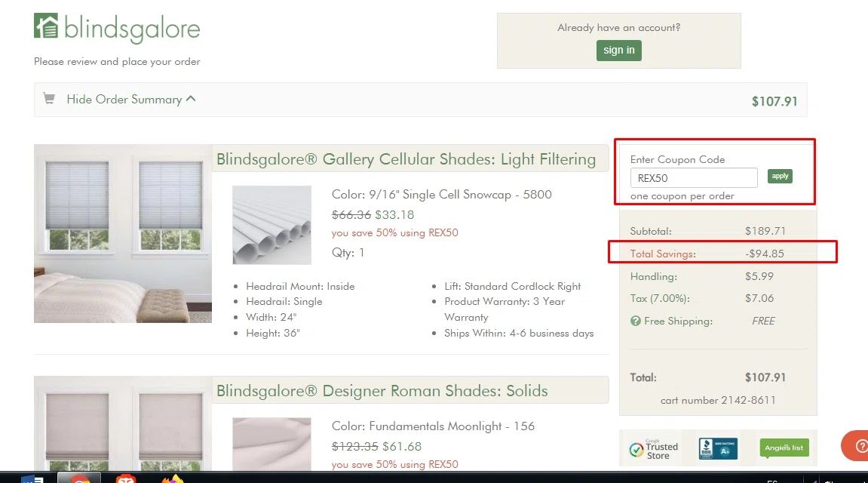
Task: Collapse the order summary with the chevron arrow
Action: point(191,99)
